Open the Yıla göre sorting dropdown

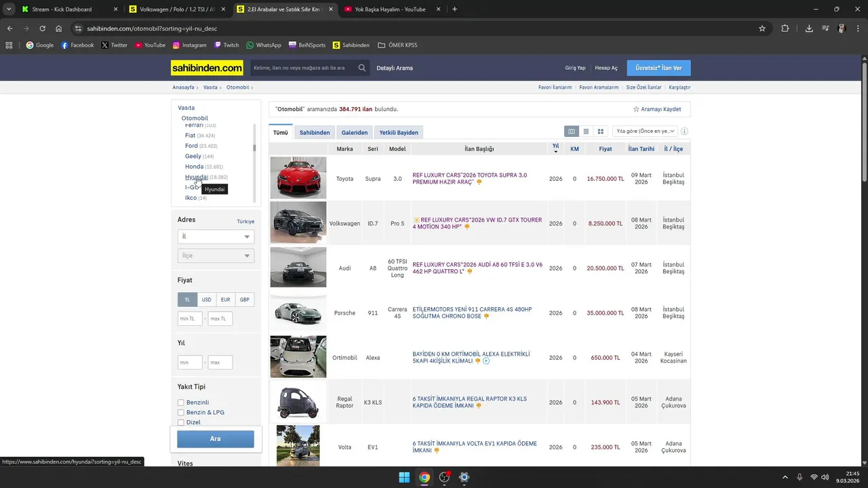click(x=645, y=131)
